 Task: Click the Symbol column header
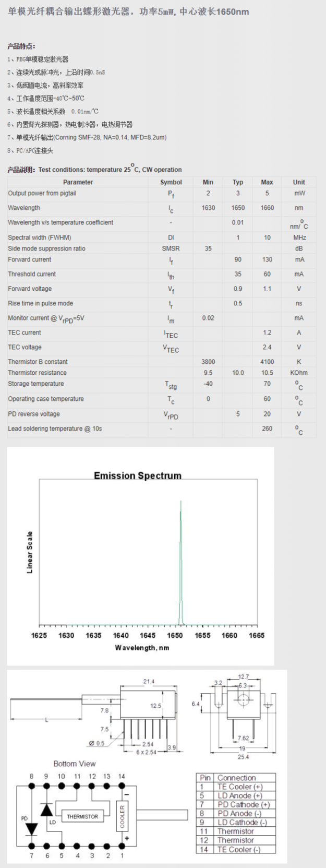171,182
